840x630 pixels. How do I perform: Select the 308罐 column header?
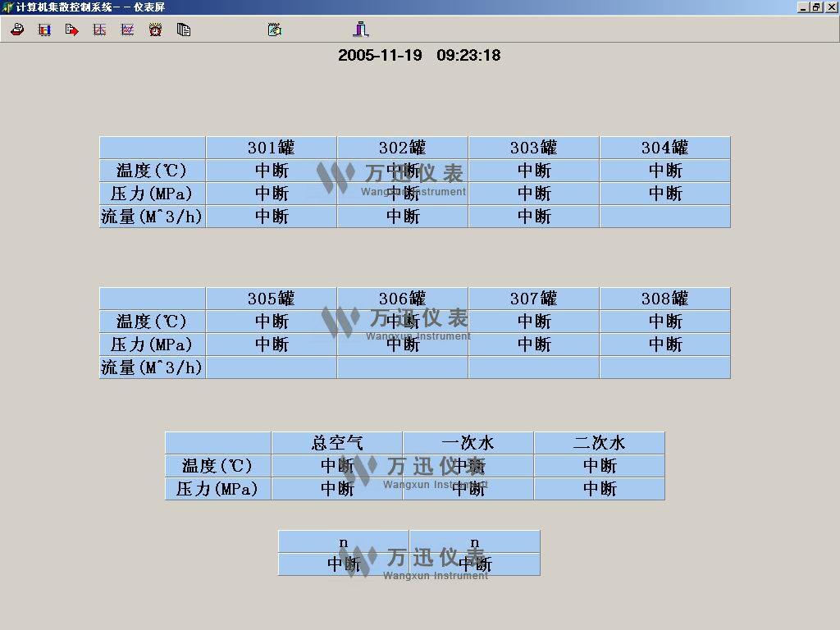[x=664, y=298]
